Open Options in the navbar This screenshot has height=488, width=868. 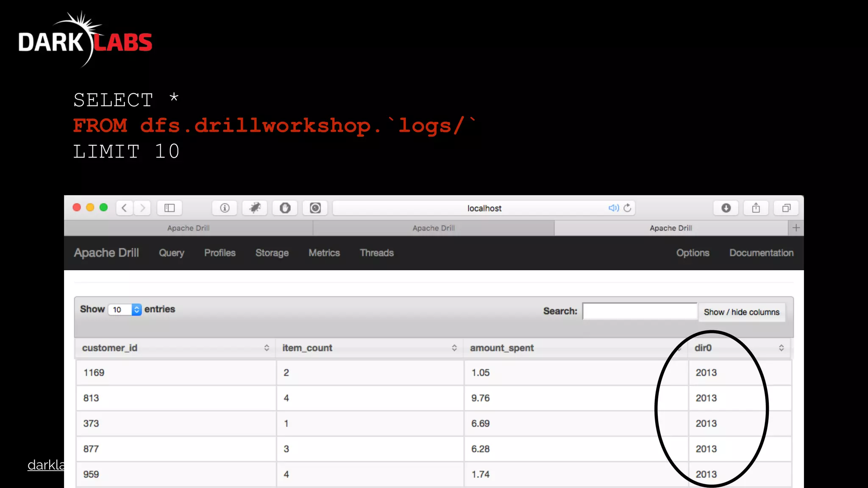pyautogui.click(x=693, y=253)
